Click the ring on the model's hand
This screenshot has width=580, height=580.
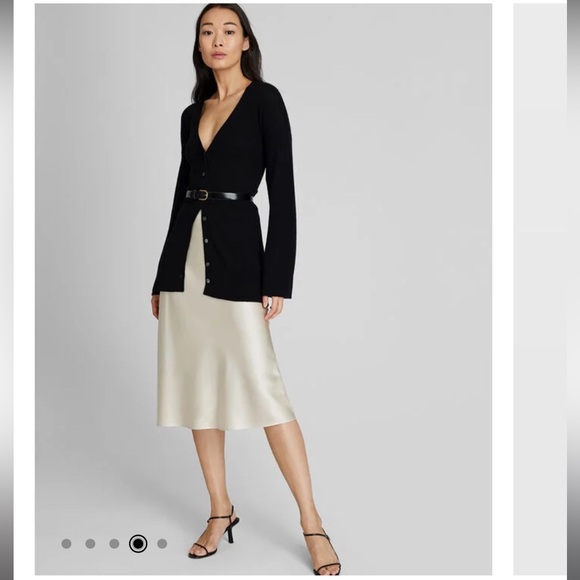(268, 308)
